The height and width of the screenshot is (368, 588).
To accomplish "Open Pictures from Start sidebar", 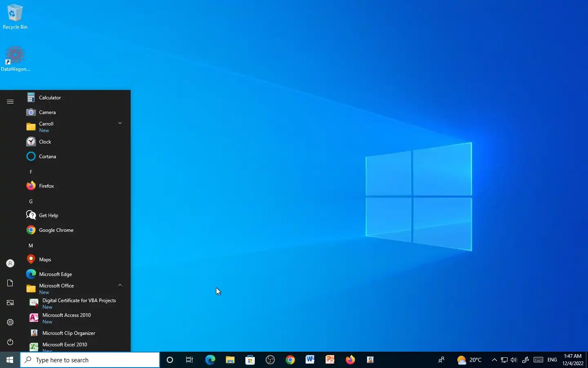I will 10,303.
